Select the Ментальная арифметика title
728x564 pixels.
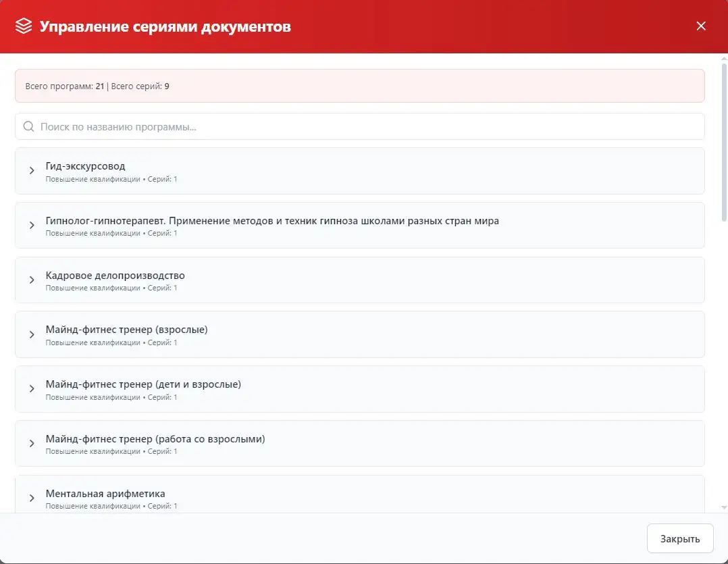click(x=105, y=494)
